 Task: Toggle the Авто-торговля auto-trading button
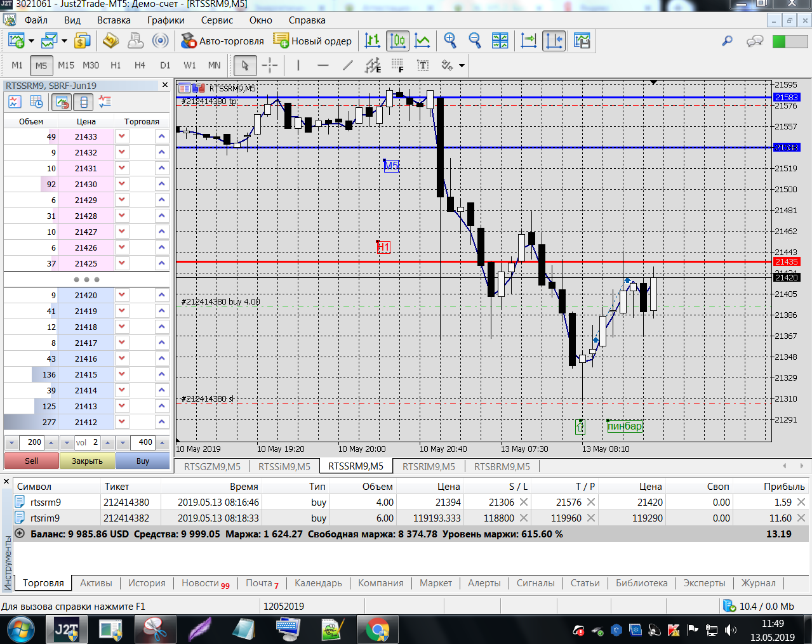[222, 41]
